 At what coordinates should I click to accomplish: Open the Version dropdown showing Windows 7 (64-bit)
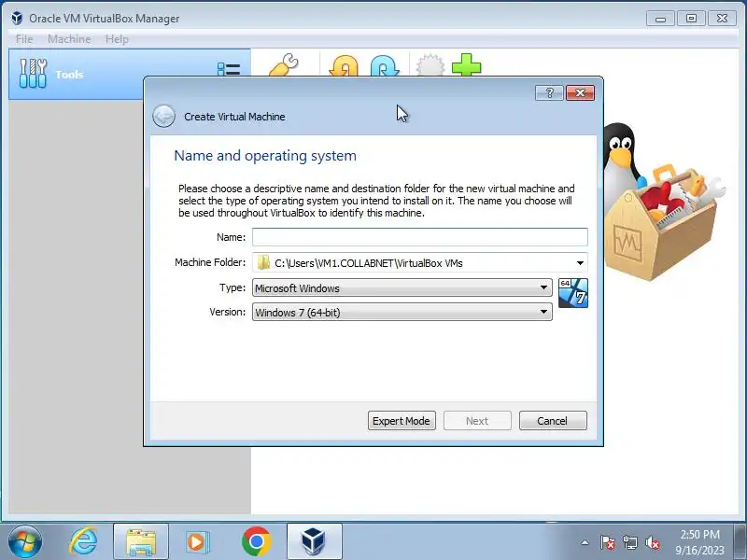402,313
